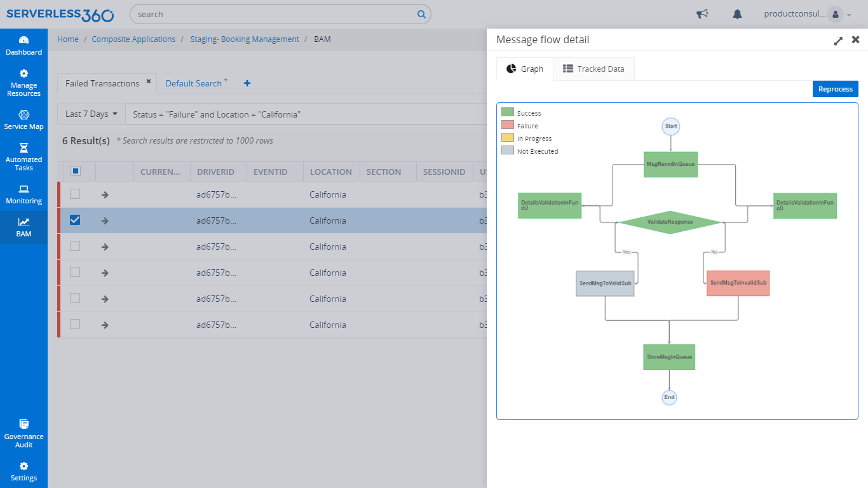The image size is (868, 488).
Task: Select the SendMsgToValidSub node
Action: click(606, 283)
